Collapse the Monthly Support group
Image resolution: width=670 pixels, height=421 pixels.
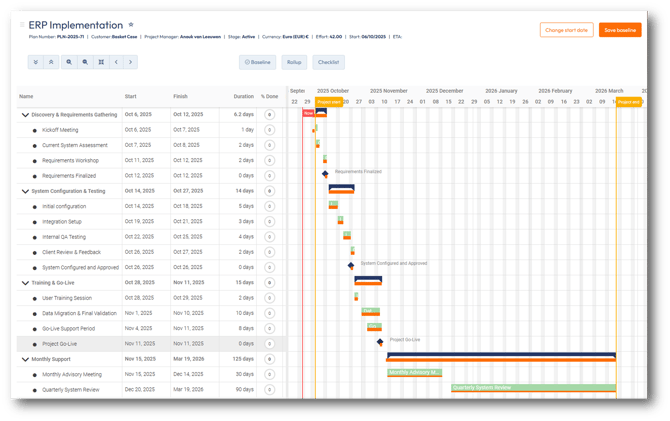[26, 359]
